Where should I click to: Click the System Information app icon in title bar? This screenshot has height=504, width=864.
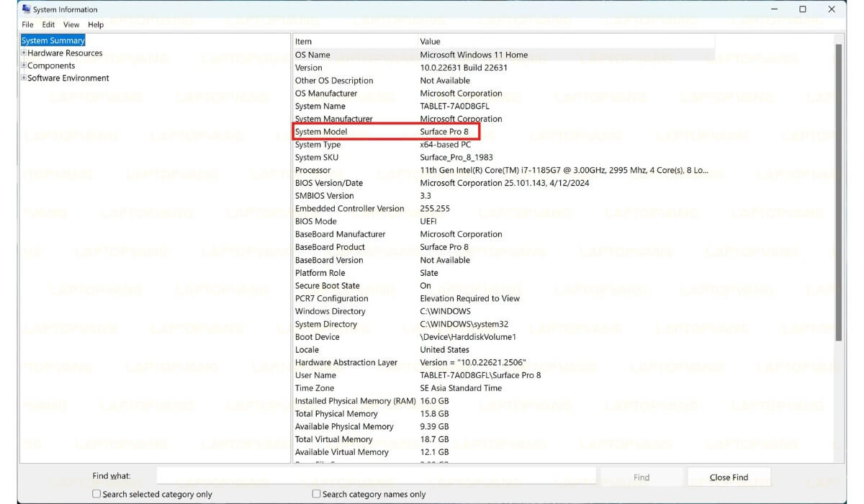(x=27, y=9)
